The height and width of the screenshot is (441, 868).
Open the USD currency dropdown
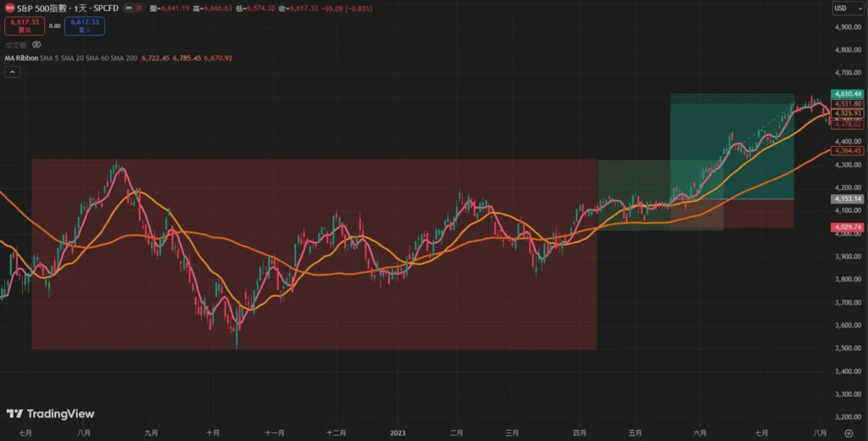(x=848, y=8)
